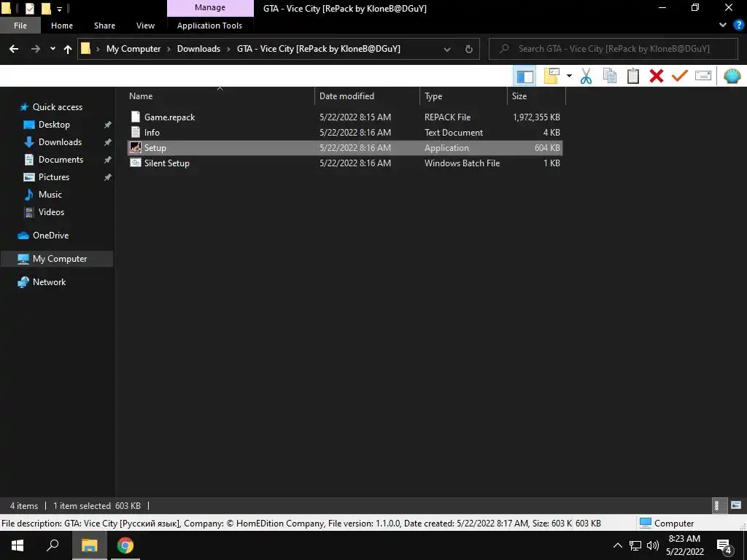The height and width of the screenshot is (560, 747).
Task: Open the File menu
Action: (x=20, y=26)
